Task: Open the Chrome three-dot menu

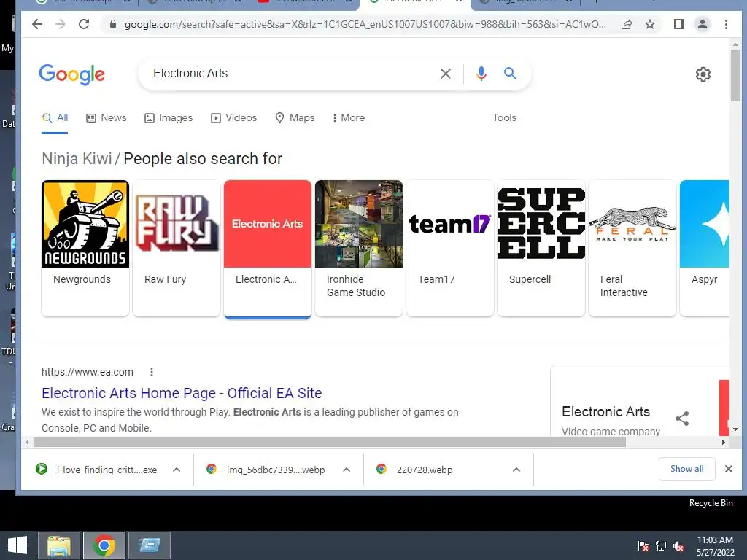Action: coord(726,24)
